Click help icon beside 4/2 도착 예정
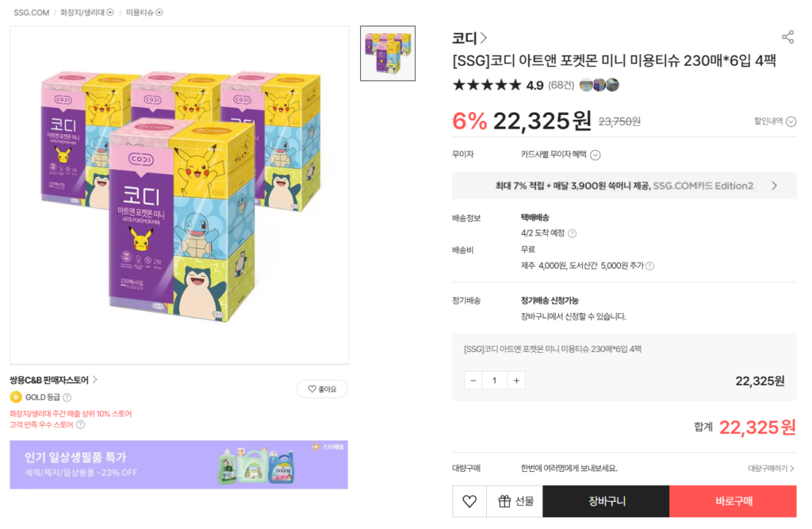812x529 pixels. click(x=573, y=234)
